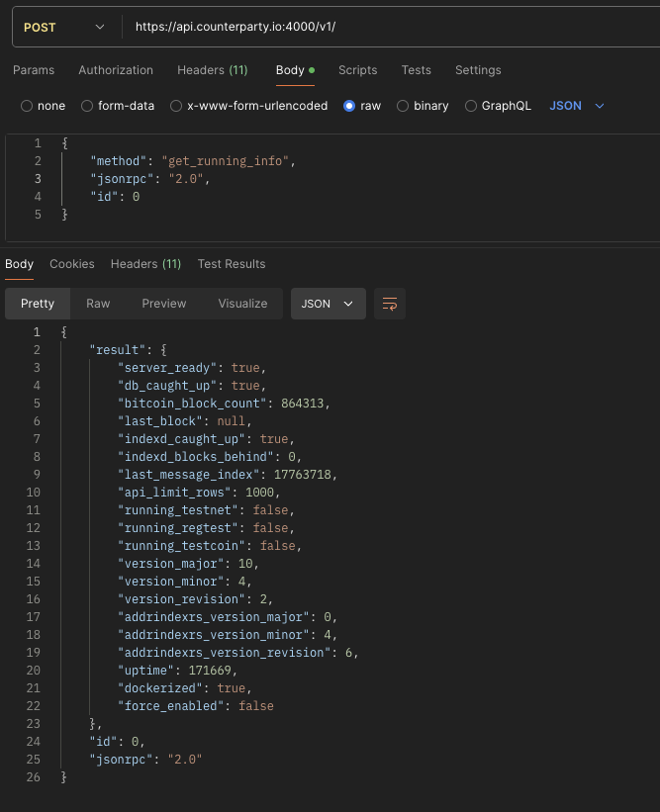660x812 pixels.
Task: Click response line number 24
Action: click(x=34, y=742)
